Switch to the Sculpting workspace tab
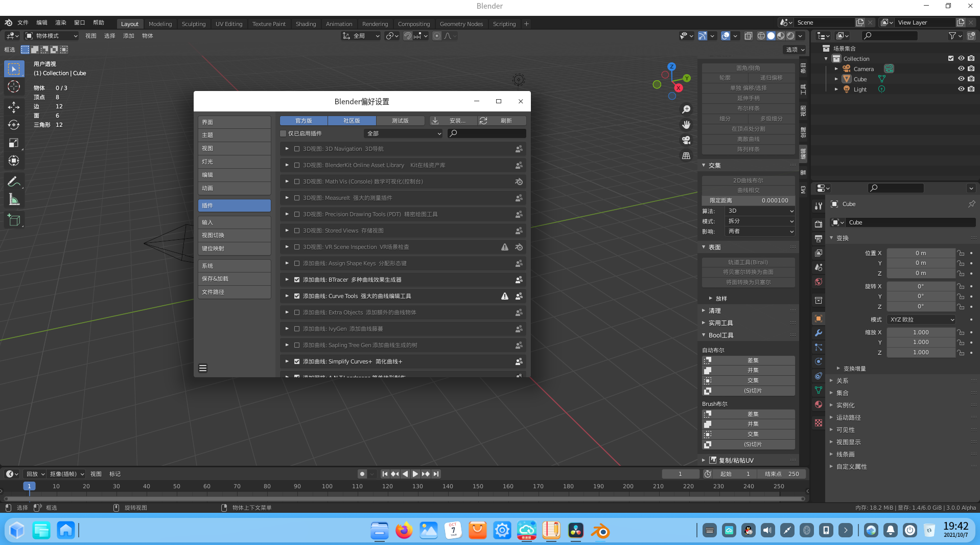 coord(193,24)
